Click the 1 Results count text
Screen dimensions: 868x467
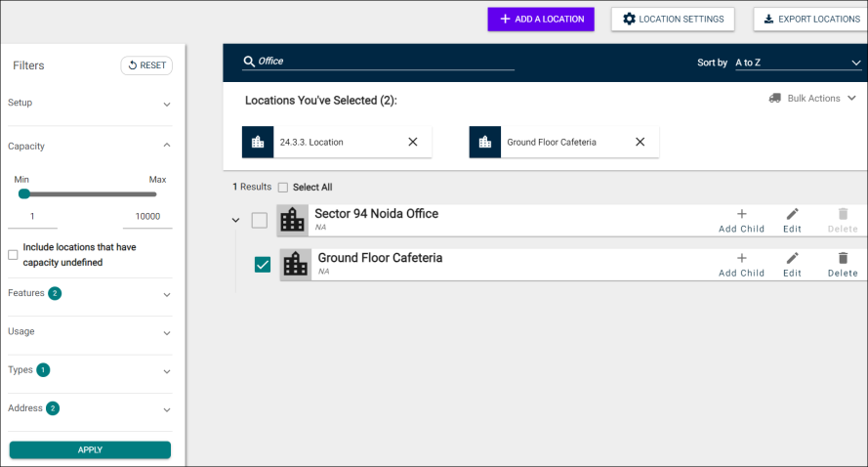pos(252,187)
